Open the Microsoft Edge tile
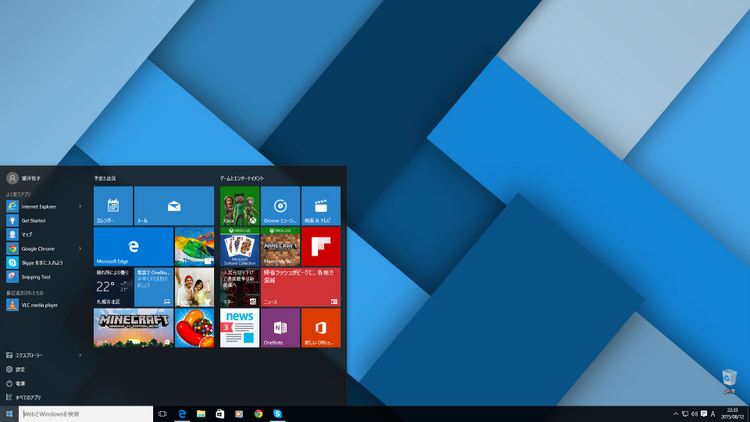The image size is (750, 422). [133, 246]
